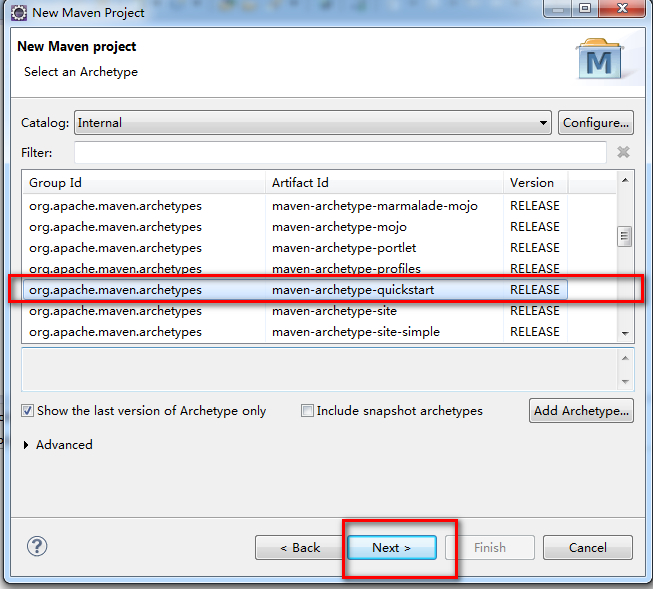Click the Eclipse icon in title bar
Screen dimensions: 653x589
pos(19,13)
